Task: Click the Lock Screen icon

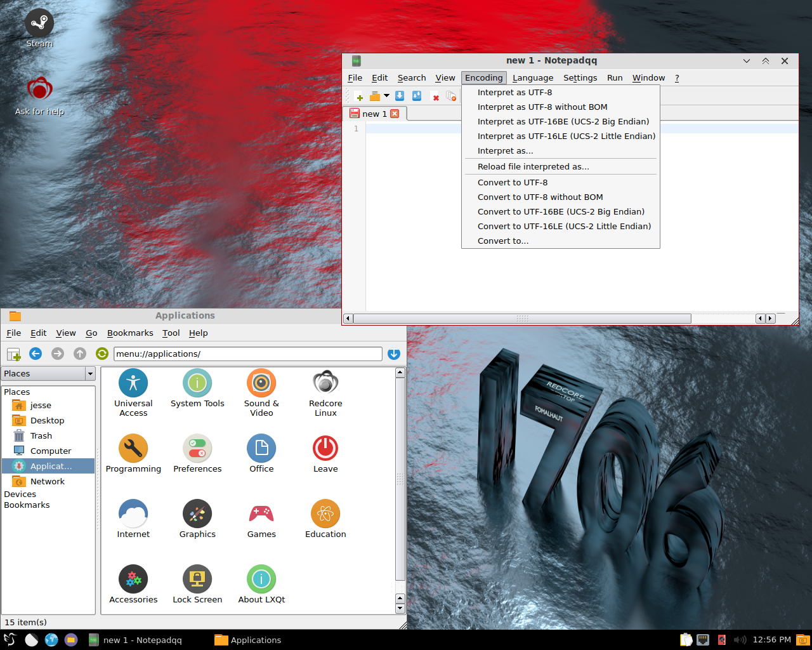Action: tap(197, 580)
